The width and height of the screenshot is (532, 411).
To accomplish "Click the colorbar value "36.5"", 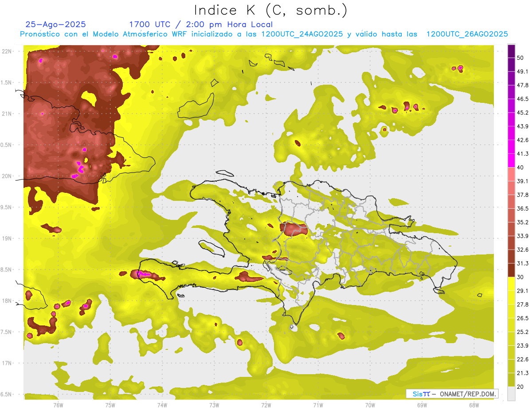I will (523, 208).
